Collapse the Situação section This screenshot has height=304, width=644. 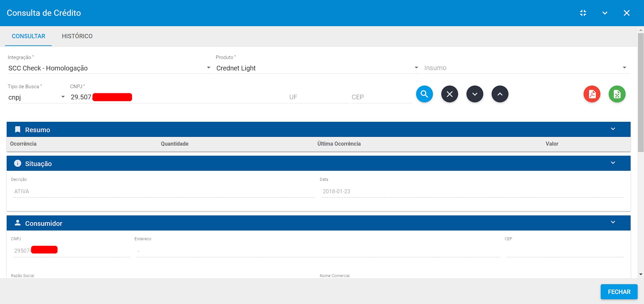(613, 163)
